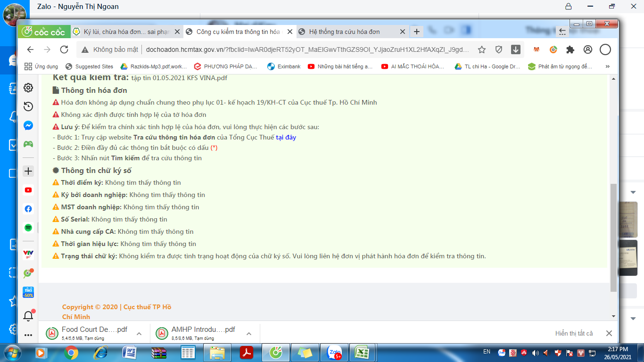Viewport: 644px width, 362px height.
Task: Switch to the Ký lùi, chưa hóa đơn tab
Action: [x=126, y=32]
